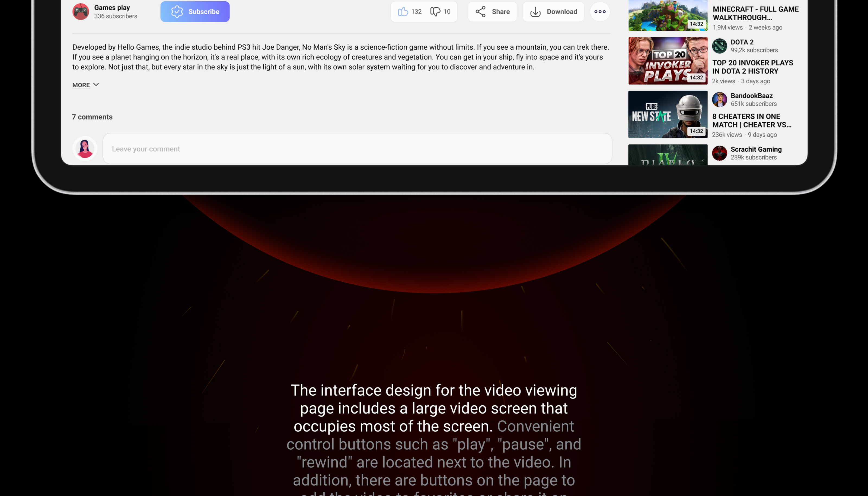Click the Share button
The height and width of the screenshot is (496, 868).
pyautogui.click(x=492, y=12)
